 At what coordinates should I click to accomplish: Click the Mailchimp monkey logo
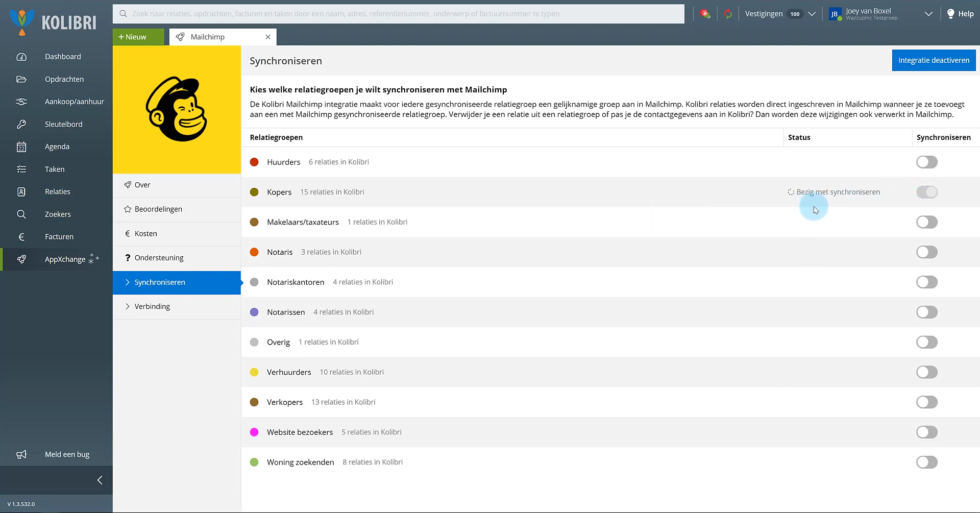(x=177, y=109)
